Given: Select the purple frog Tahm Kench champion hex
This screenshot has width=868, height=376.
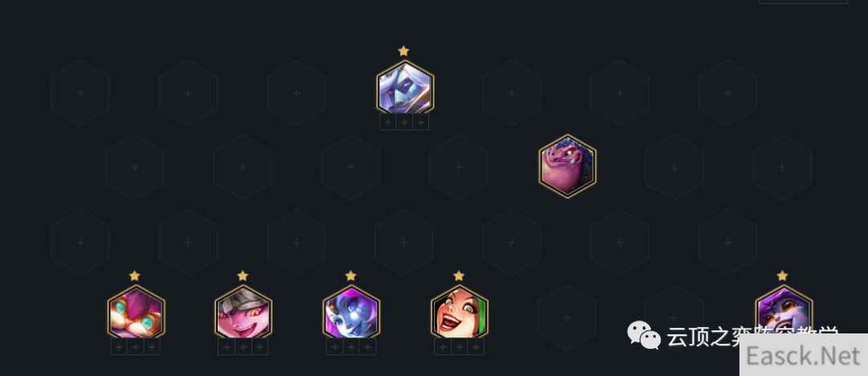Looking at the screenshot, I should [x=567, y=166].
